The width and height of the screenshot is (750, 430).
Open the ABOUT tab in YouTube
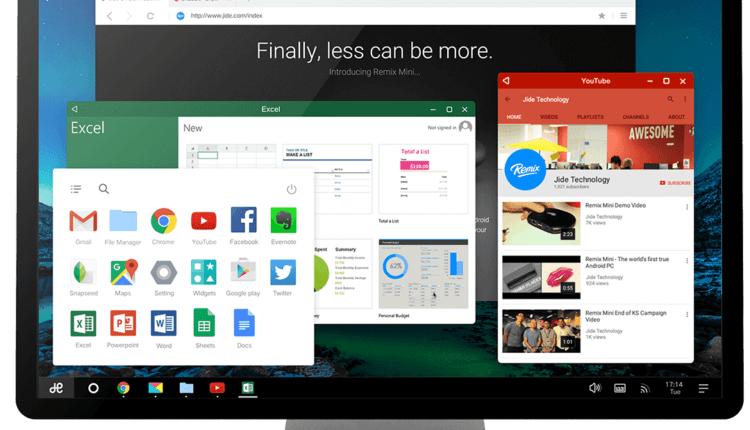[x=676, y=117]
